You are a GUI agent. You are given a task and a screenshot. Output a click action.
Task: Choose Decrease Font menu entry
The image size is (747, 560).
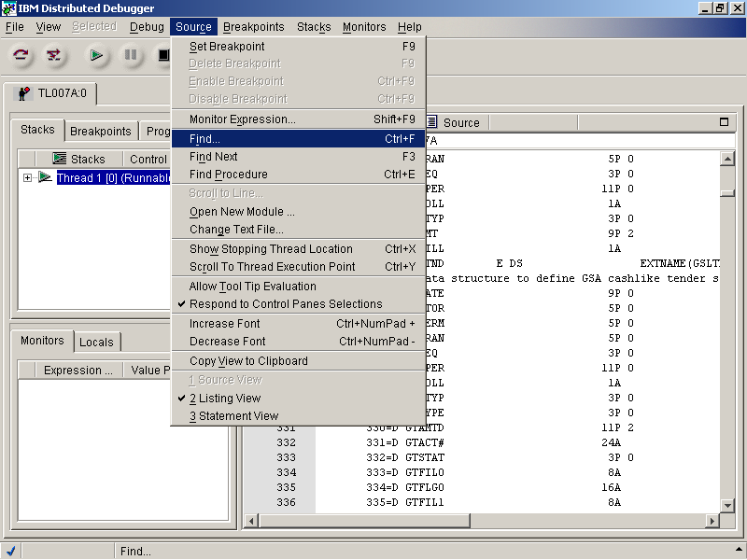point(298,341)
